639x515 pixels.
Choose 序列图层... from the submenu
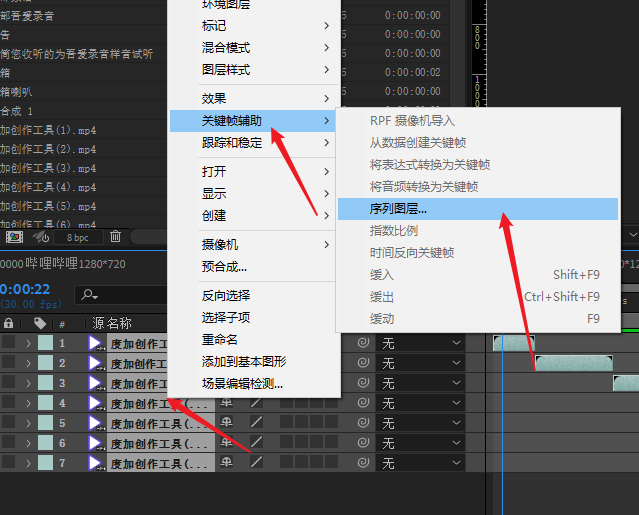click(478, 209)
